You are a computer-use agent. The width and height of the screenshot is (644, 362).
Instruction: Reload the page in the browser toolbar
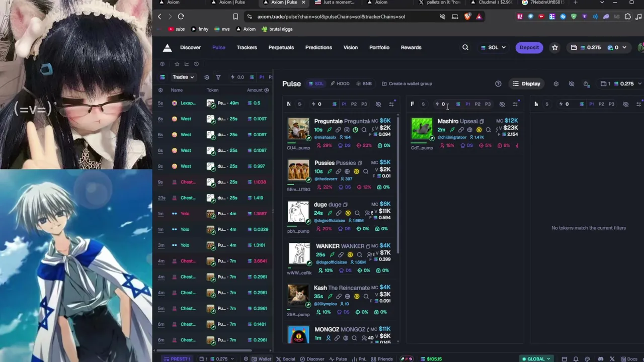[181, 17]
